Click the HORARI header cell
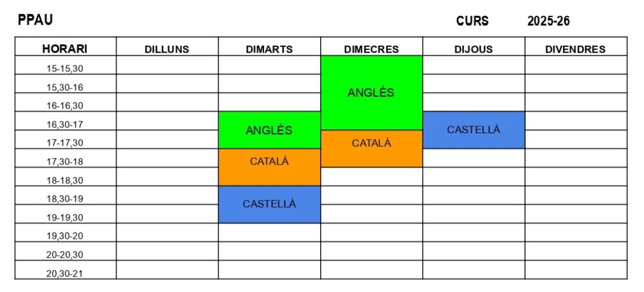Screen dimensions: 644x292 click(x=65, y=49)
